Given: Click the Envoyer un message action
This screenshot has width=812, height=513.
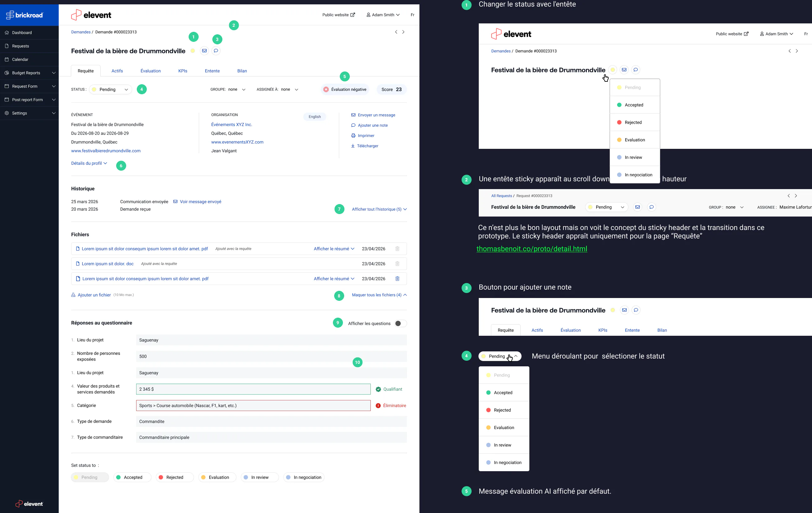Looking at the screenshot, I should click(x=373, y=115).
